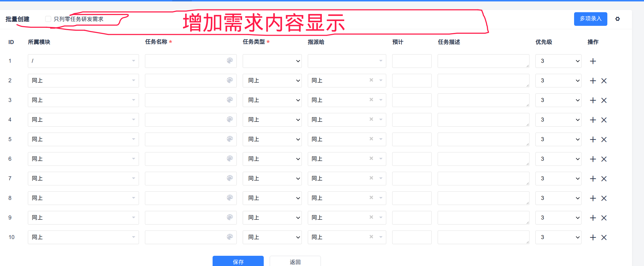
Task: Focus the 任务描述 textarea in row 10
Action: [x=483, y=237]
